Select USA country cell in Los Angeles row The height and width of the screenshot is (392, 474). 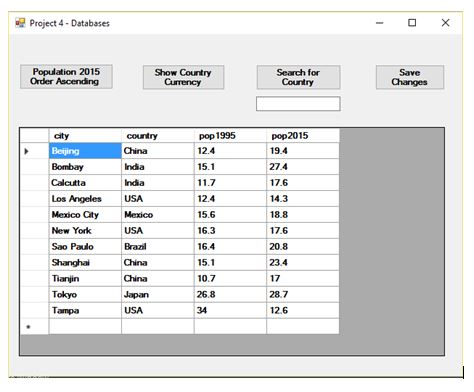158,199
